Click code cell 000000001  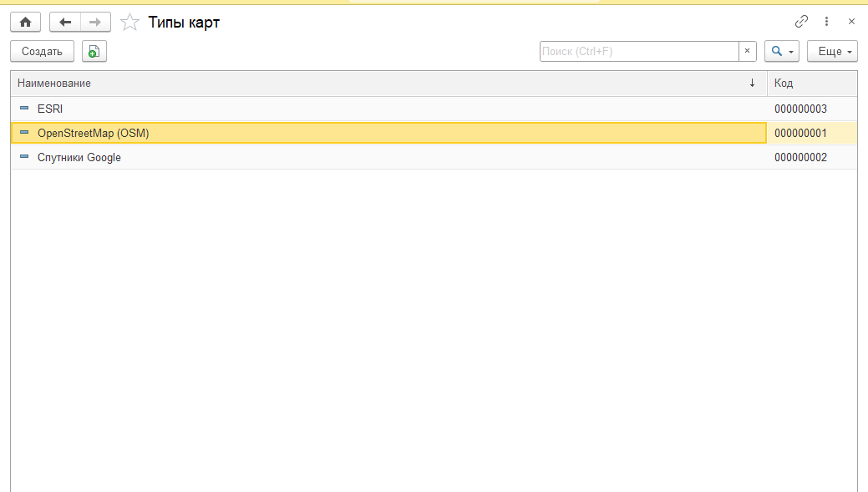pos(812,133)
